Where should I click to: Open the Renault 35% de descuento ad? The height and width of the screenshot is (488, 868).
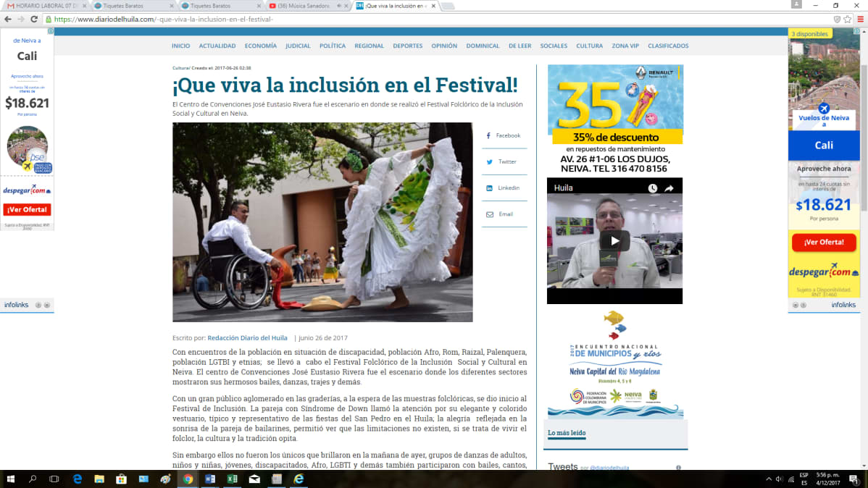coord(615,119)
